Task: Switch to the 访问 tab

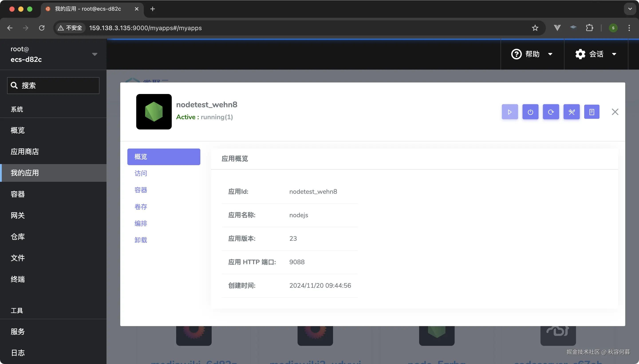Action: tap(141, 173)
